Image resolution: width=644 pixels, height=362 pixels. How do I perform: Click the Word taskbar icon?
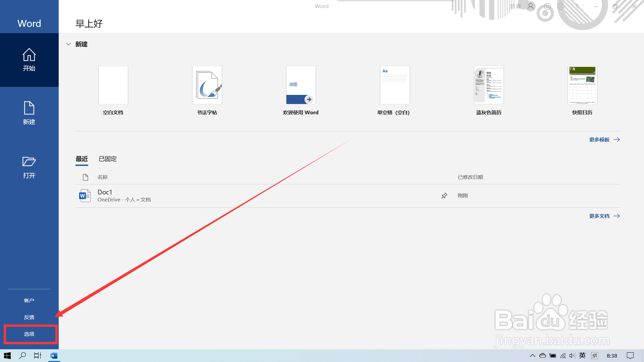(54, 356)
